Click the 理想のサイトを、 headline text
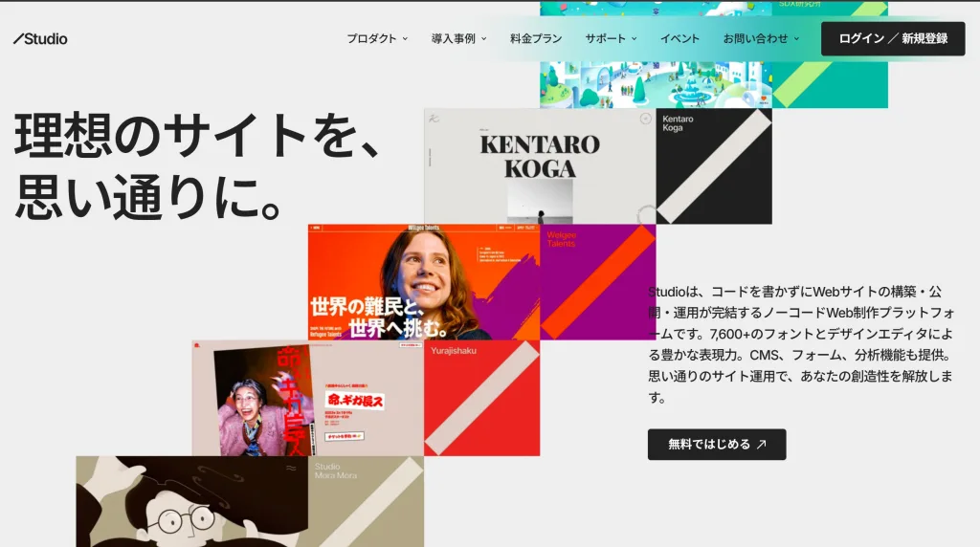 click(199, 136)
